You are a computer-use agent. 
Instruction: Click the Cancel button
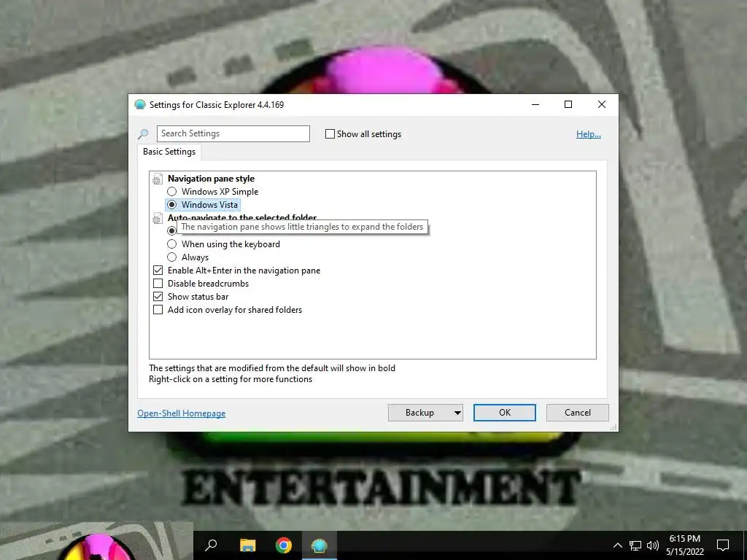coord(578,413)
